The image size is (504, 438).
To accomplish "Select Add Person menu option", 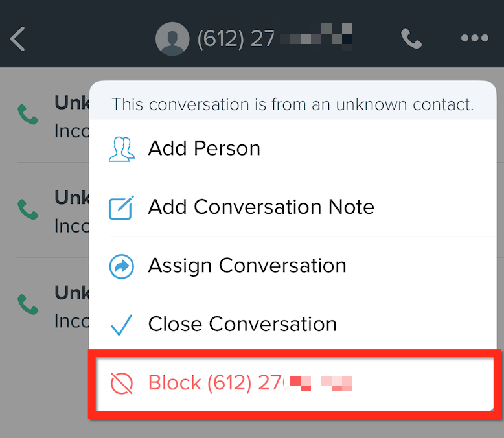I will [x=293, y=148].
